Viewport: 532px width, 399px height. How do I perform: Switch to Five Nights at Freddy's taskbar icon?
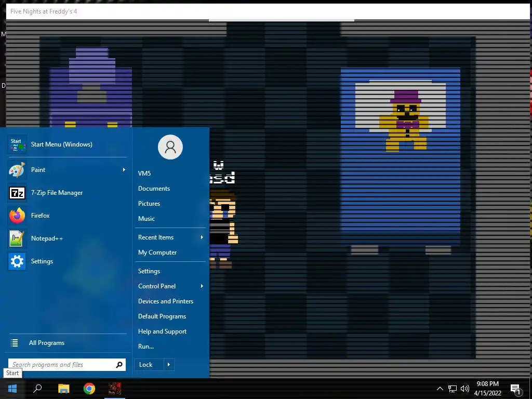[115, 389]
